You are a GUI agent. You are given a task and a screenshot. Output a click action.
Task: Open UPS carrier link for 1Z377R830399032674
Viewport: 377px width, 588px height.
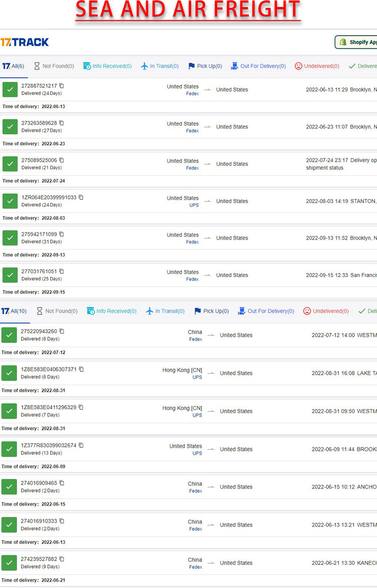click(198, 453)
